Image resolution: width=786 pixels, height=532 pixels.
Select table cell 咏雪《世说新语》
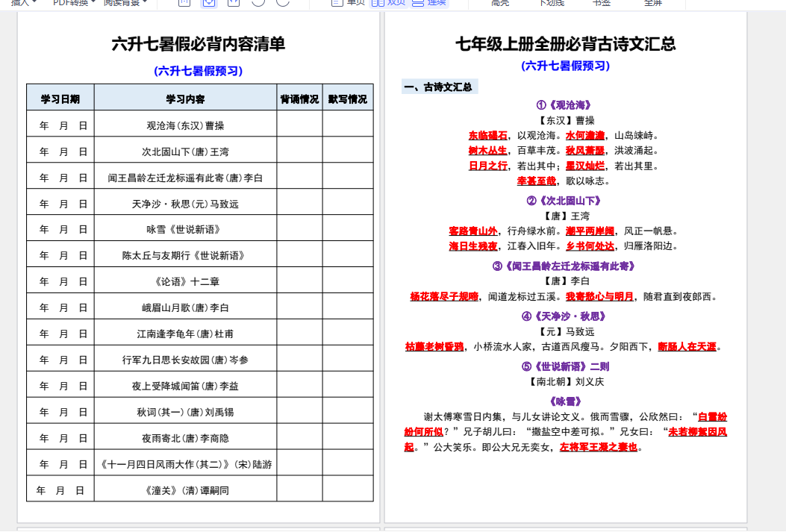(185, 229)
